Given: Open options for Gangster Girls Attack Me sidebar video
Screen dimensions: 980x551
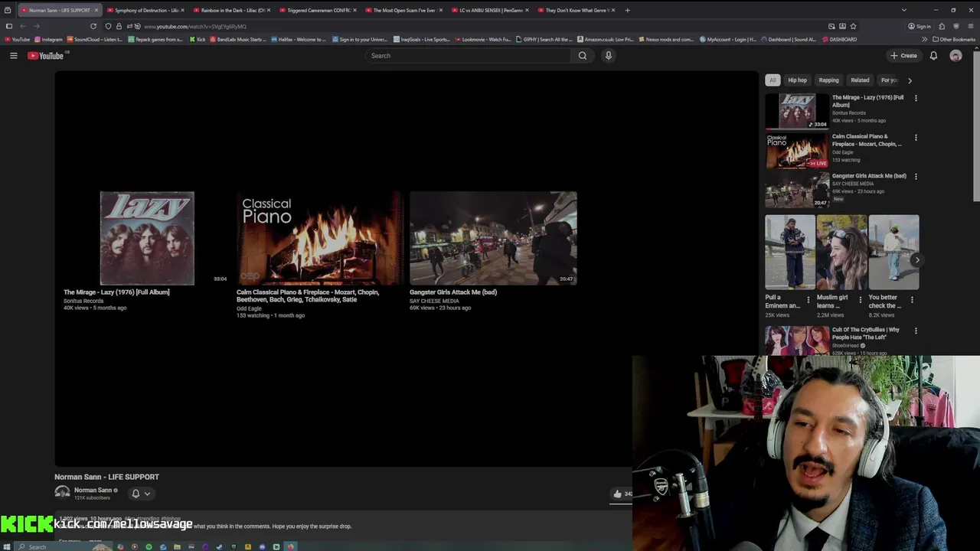Looking at the screenshot, I should click(x=916, y=177).
